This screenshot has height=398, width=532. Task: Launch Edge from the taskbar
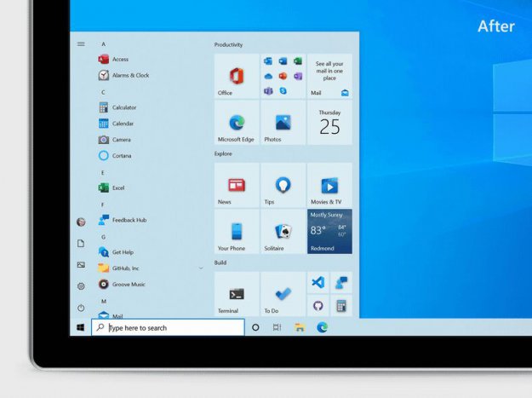pyautogui.click(x=322, y=327)
